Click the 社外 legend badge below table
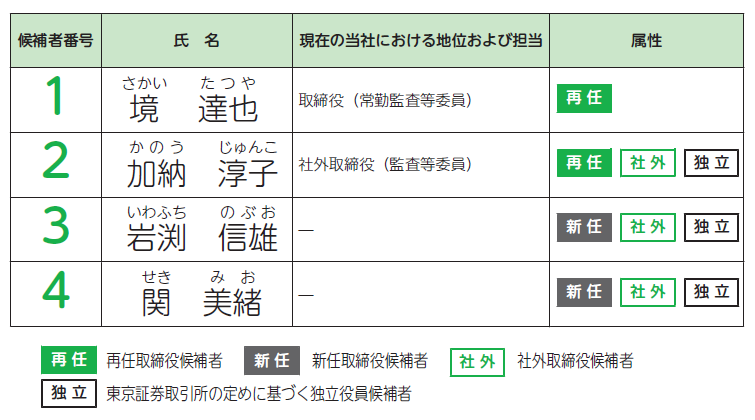 coord(478,360)
